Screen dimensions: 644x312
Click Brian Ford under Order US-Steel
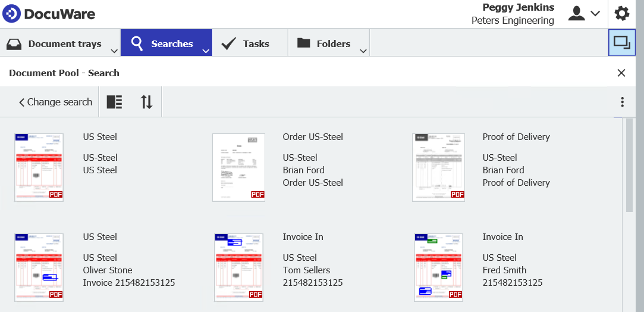(303, 170)
